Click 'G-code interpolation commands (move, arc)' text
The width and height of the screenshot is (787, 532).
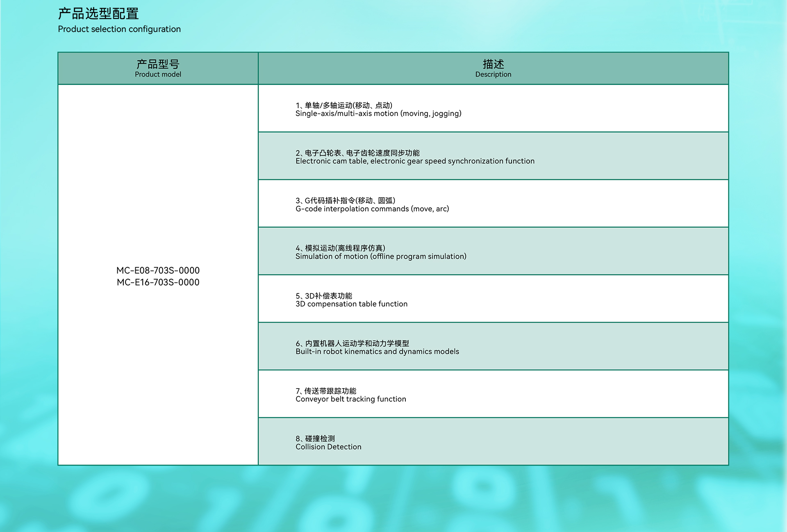(x=372, y=209)
